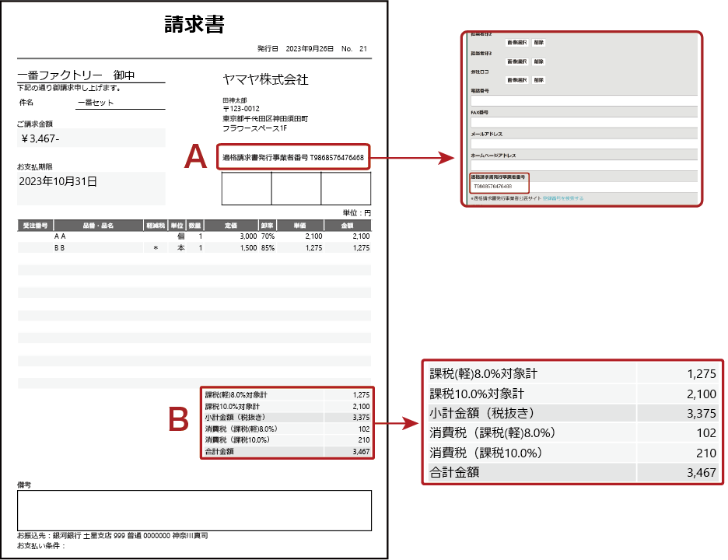The image size is (728, 560).
Task: Select 画像選択 for 会社ロゴ upload
Action: pyautogui.click(x=516, y=80)
